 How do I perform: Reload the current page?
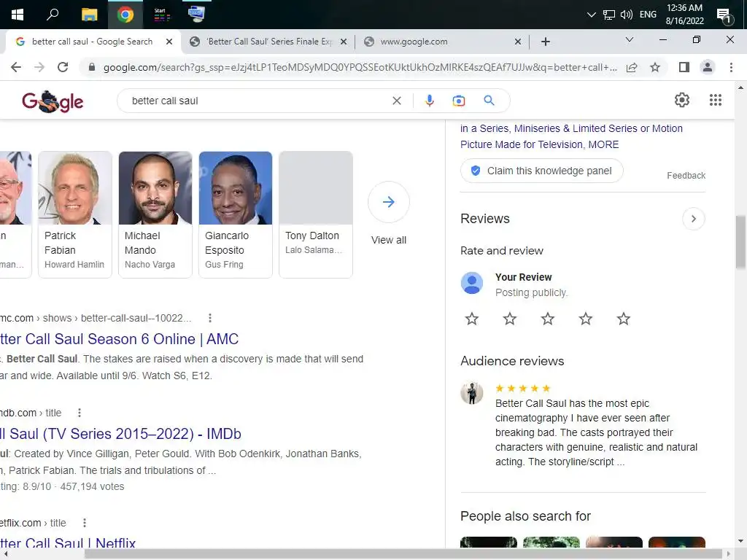click(x=63, y=67)
